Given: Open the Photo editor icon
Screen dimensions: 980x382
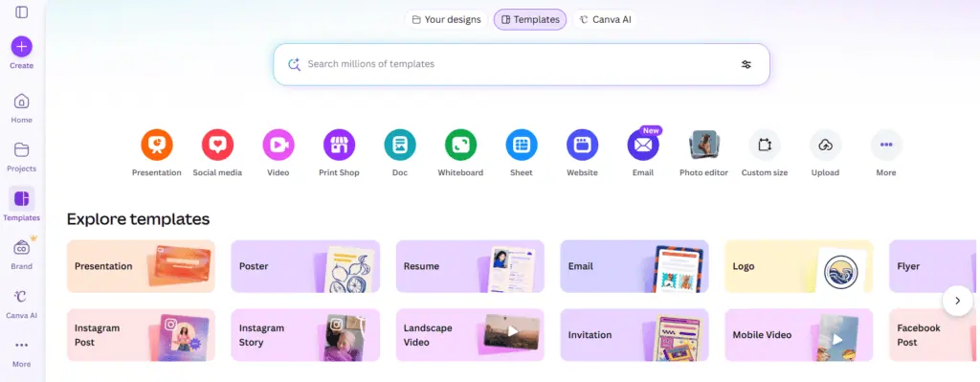Looking at the screenshot, I should coord(703,146).
